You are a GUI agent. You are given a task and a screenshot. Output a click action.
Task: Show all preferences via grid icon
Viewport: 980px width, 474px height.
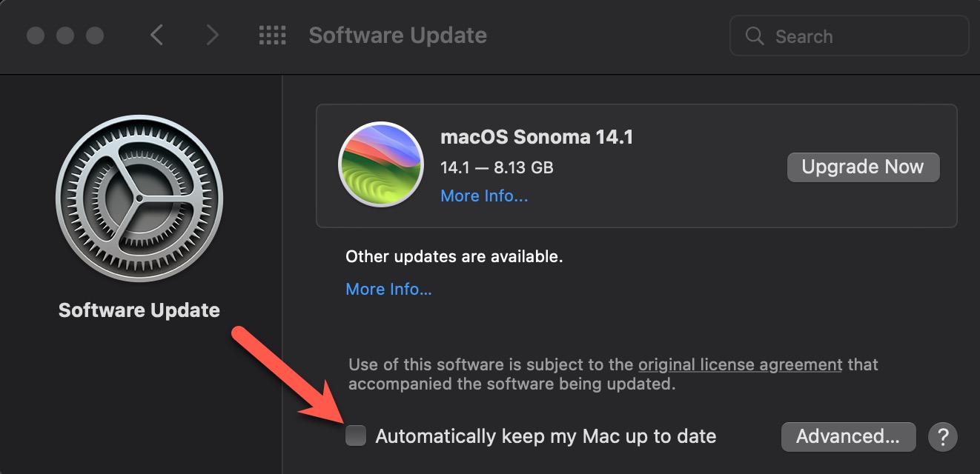click(x=272, y=36)
